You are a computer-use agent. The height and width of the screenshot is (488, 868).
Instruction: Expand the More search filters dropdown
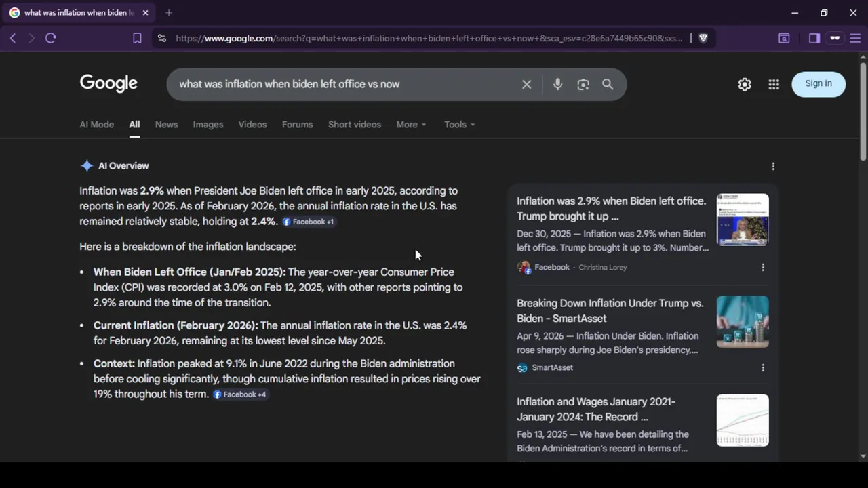click(x=411, y=125)
